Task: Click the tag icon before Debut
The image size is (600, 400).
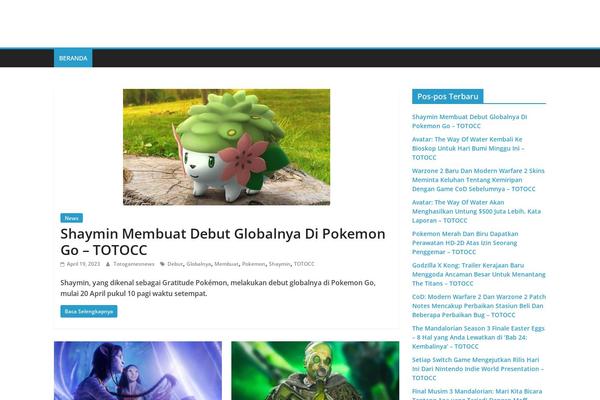Action: 162,264
